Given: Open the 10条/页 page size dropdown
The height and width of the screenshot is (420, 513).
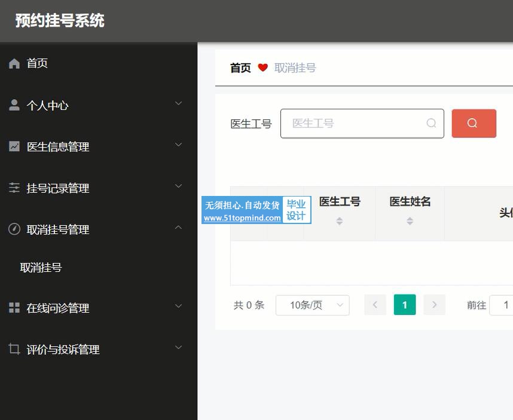Looking at the screenshot, I should click(313, 305).
